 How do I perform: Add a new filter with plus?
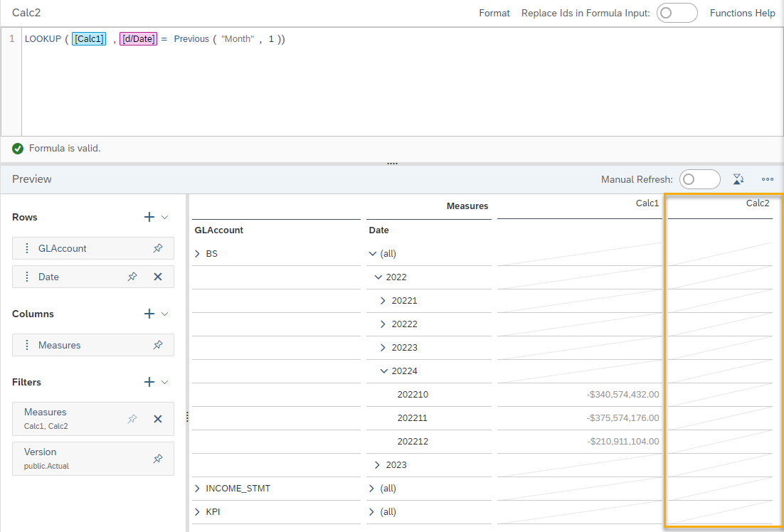pos(149,382)
